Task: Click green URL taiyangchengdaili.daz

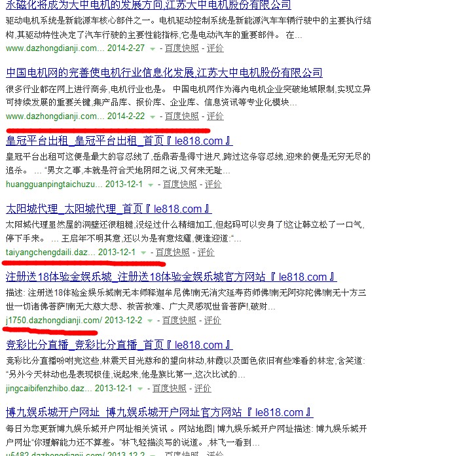Action: click(x=50, y=252)
